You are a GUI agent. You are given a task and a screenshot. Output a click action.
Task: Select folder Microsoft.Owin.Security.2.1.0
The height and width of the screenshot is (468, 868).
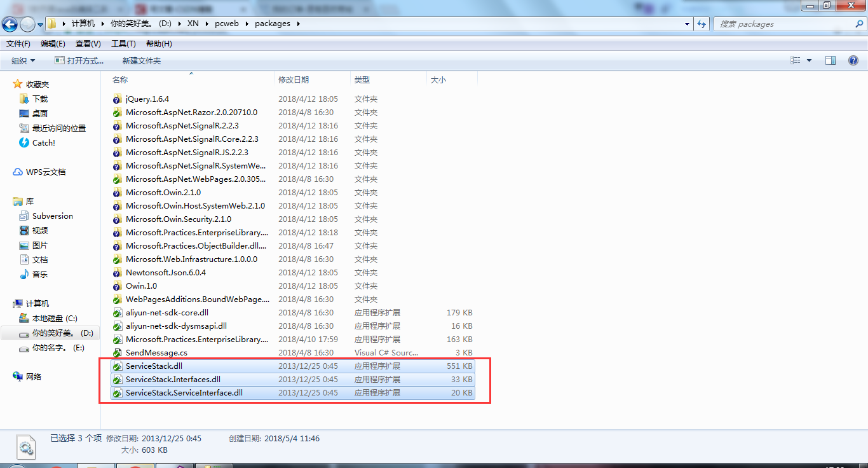coord(179,219)
